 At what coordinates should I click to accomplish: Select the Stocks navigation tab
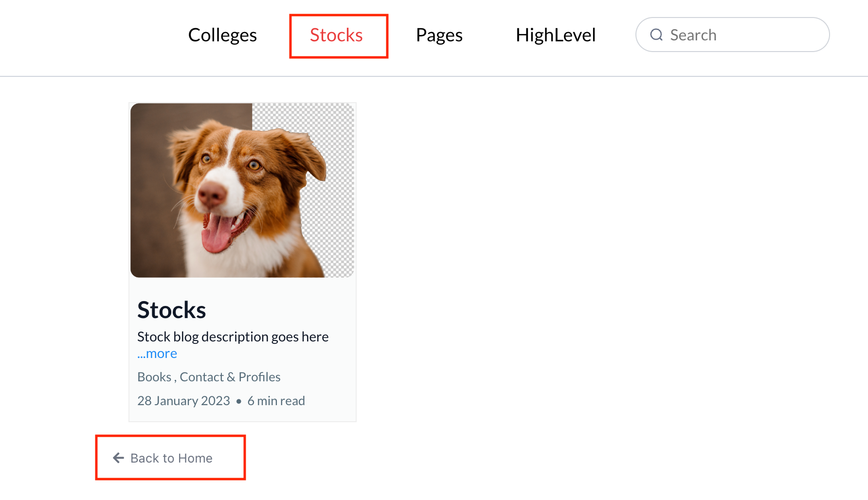(336, 35)
